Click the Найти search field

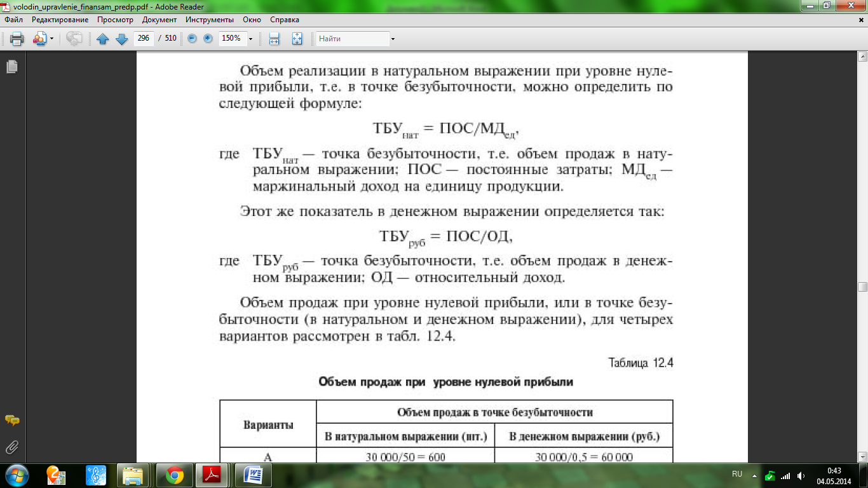tap(353, 39)
